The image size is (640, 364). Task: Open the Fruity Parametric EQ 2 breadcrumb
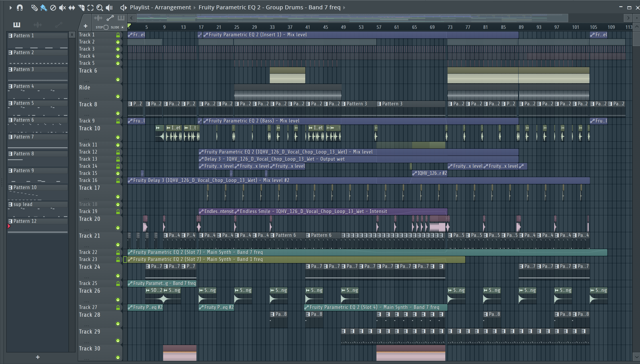pyautogui.click(x=269, y=8)
